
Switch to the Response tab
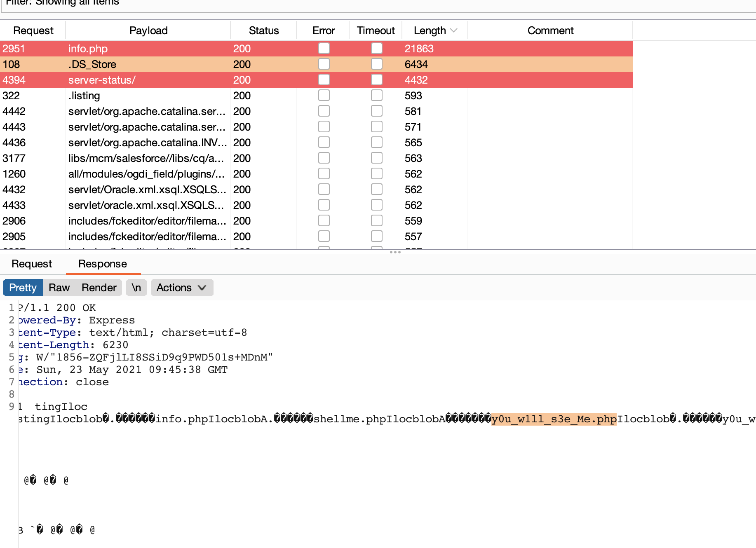pos(103,264)
